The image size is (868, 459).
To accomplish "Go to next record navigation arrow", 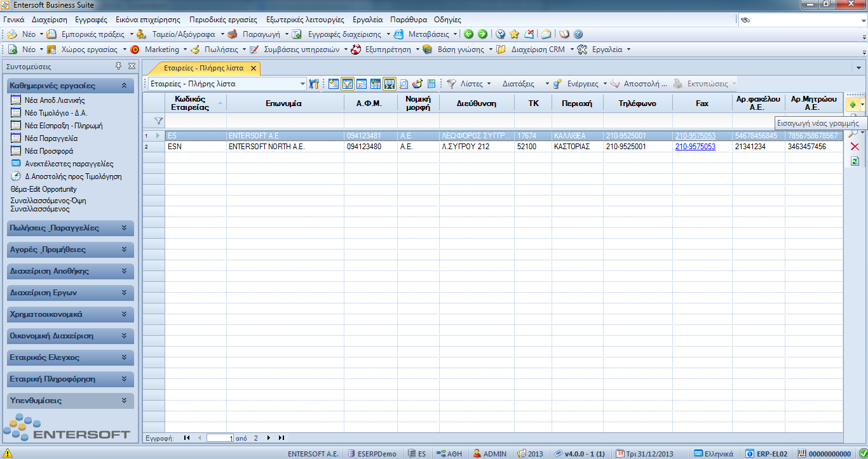I will click(269, 438).
